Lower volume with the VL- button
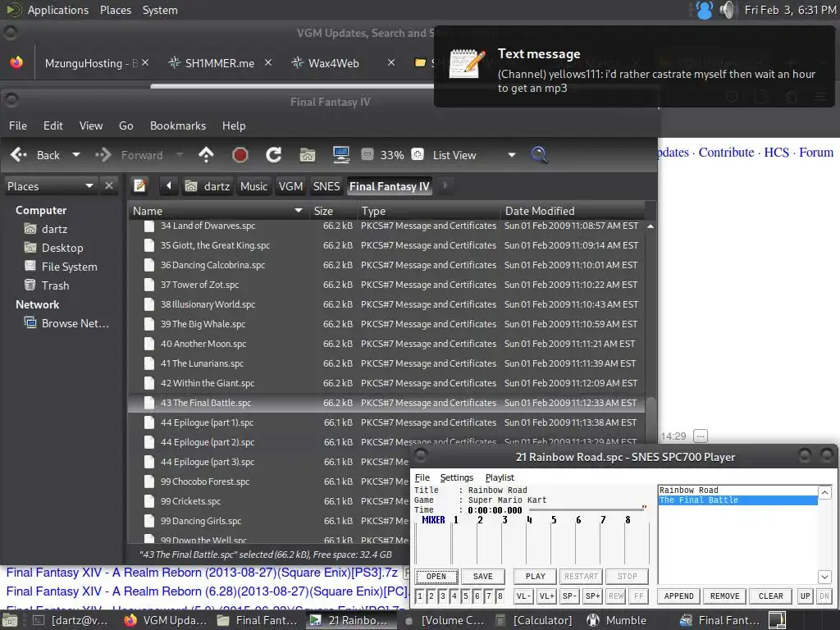 [x=523, y=596]
